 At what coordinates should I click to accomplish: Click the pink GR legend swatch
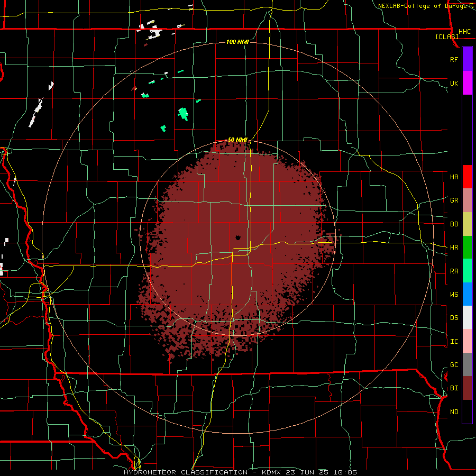point(467,200)
